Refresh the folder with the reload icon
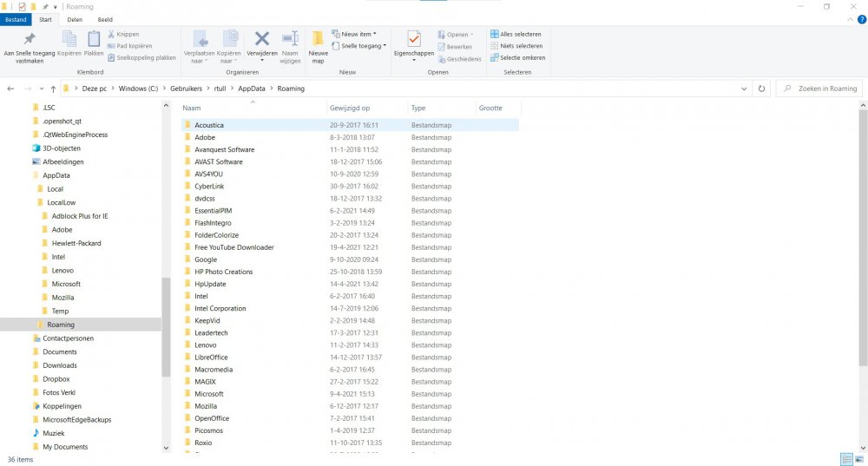Image resolution: width=868 pixels, height=466 pixels. pyautogui.click(x=761, y=89)
